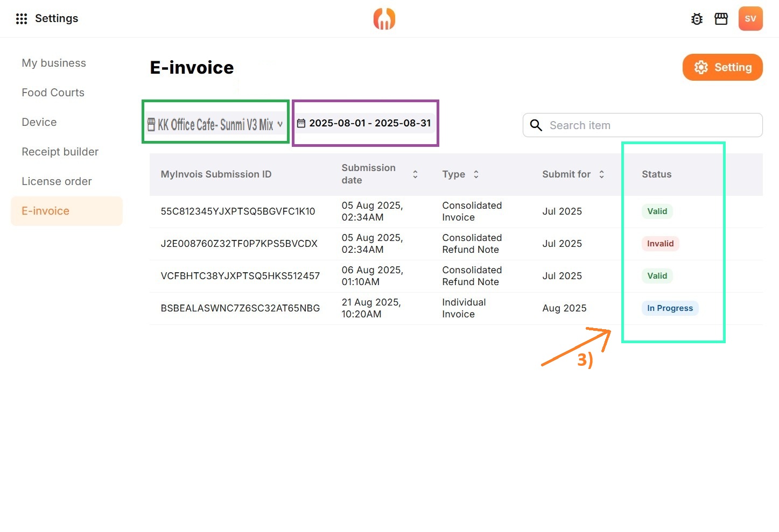The height and width of the screenshot is (532, 779).
Task: Open the 2025-08-01 to 2025-08-31 date picker
Action: click(x=370, y=123)
